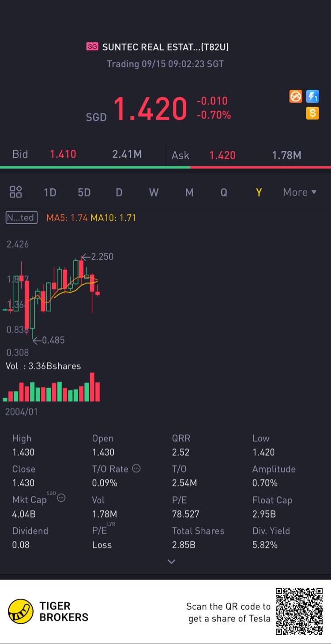Tap the Ask price 1.420
The width and height of the screenshot is (331, 644).
(x=222, y=155)
